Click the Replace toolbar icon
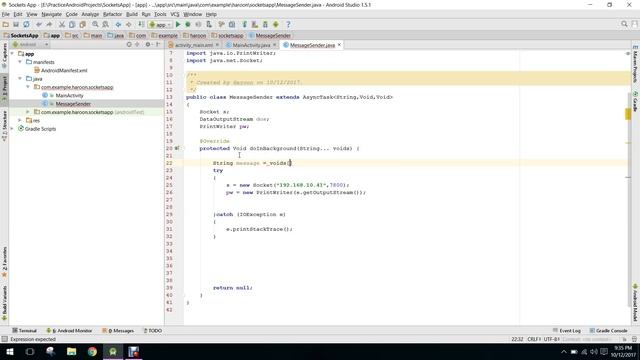This screenshot has height=360, width=640. [105, 24]
